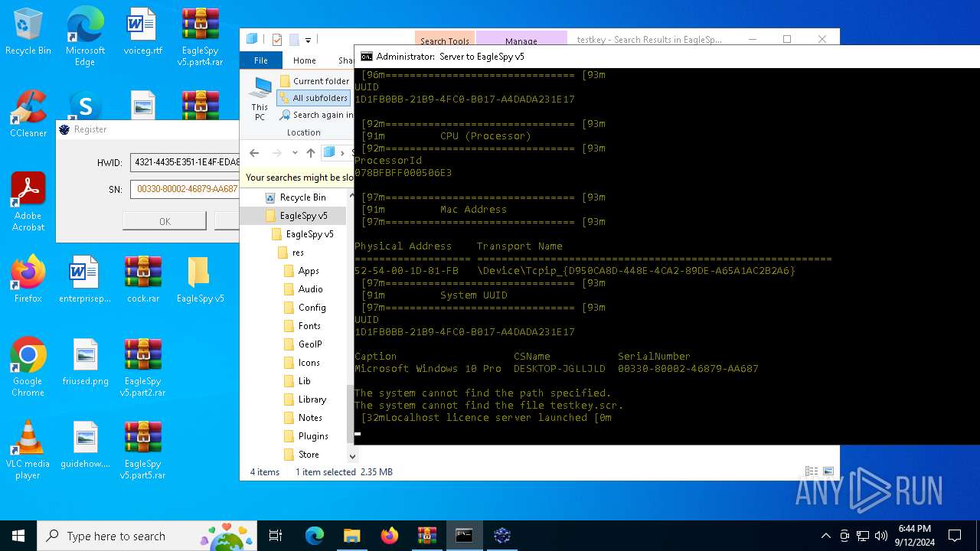The image size is (980, 551).
Task: Open EagleSpy v5.part5.rar archive
Action: (142, 450)
